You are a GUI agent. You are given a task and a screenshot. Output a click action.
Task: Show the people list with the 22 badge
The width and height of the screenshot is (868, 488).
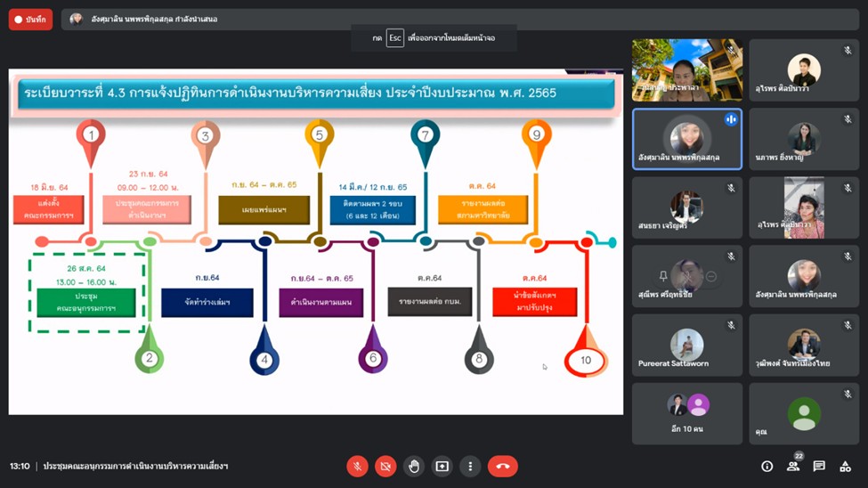click(x=792, y=467)
